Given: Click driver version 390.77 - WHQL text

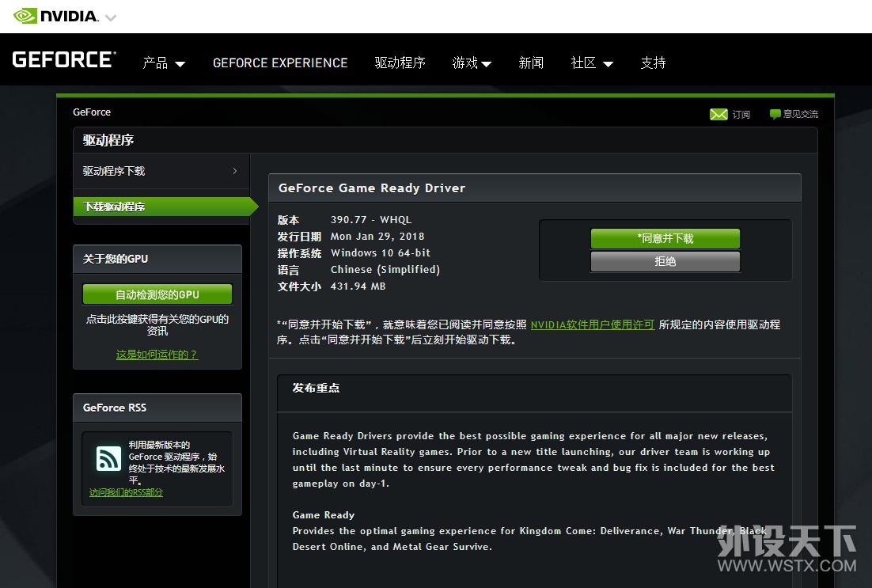Looking at the screenshot, I should [x=371, y=220].
